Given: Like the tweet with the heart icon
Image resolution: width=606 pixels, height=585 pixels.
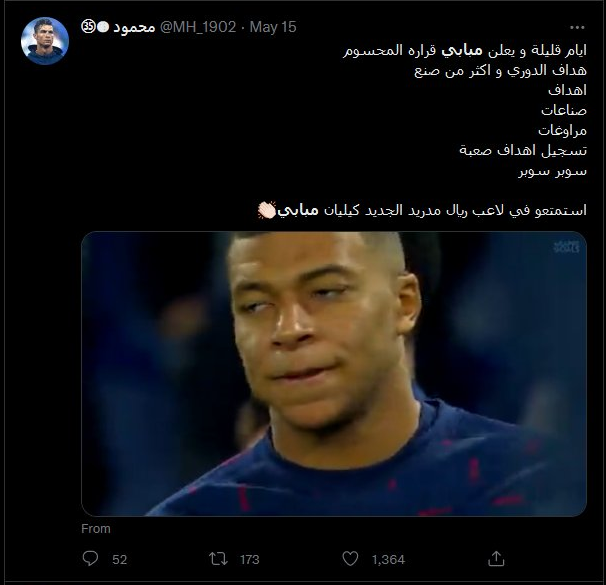Looking at the screenshot, I should (x=350, y=559).
